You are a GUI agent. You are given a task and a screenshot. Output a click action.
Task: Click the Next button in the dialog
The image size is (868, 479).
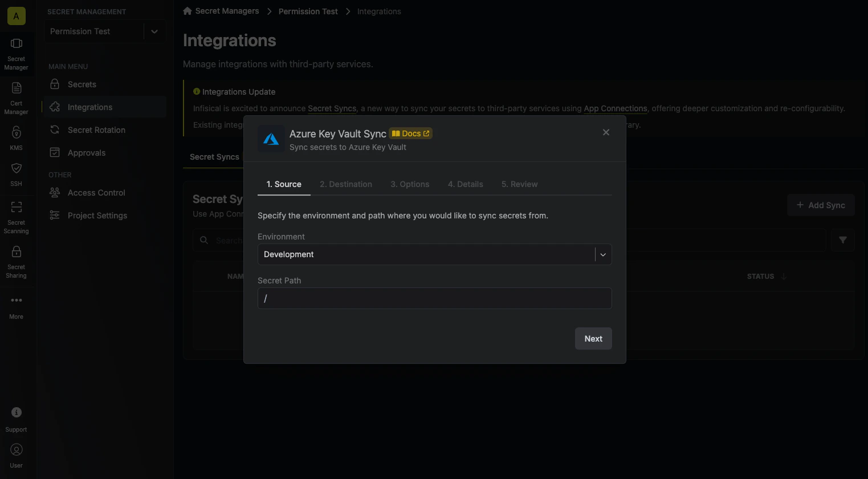[x=593, y=339]
